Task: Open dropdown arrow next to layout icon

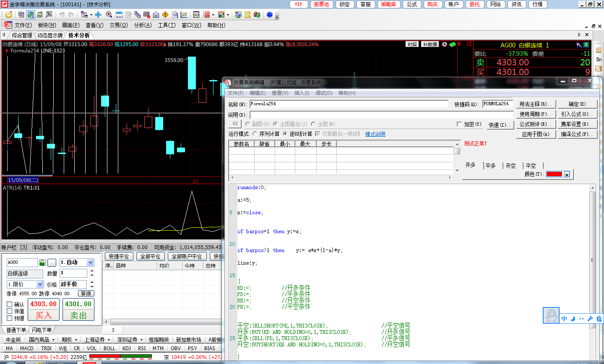Action: click(x=228, y=15)
